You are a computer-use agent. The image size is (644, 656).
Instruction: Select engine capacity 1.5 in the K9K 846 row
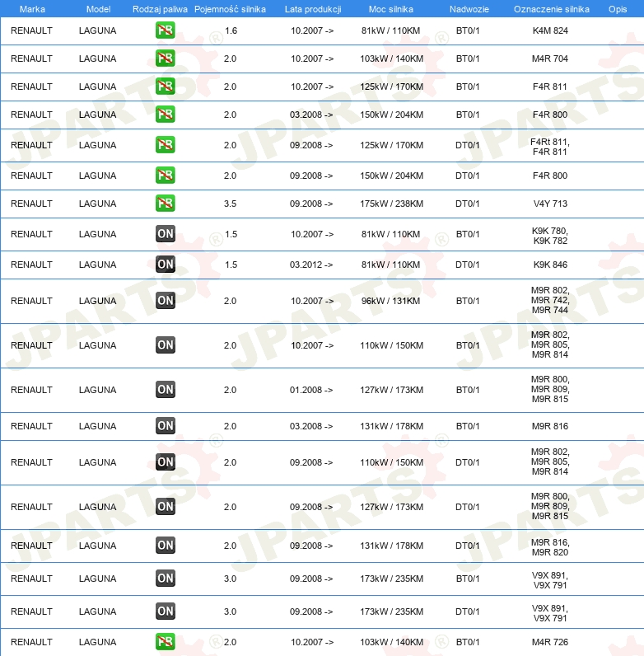(x=231, y=265)
